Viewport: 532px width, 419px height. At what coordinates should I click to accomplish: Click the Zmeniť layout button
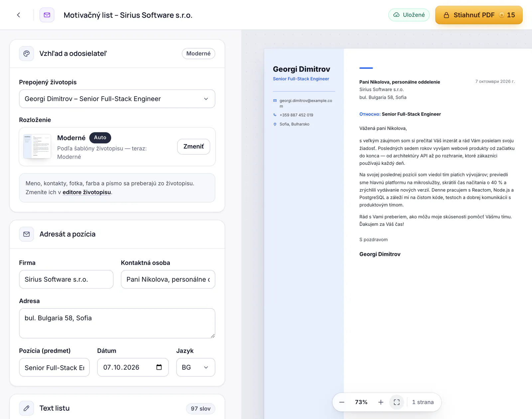[194, 146]
